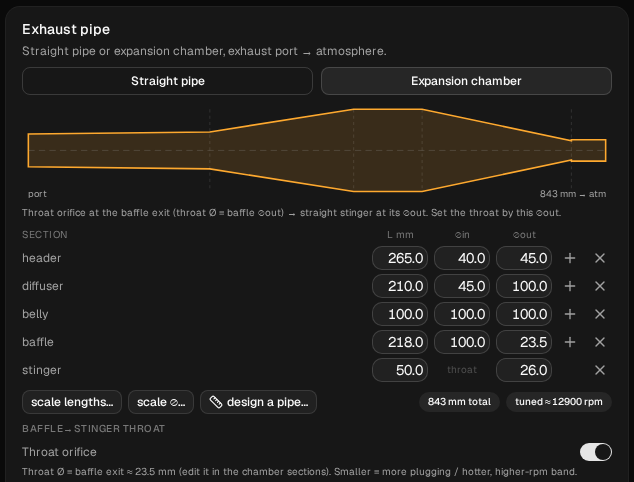Edit the header length 265.0 field
634x482 pixels.
[400, 258]
